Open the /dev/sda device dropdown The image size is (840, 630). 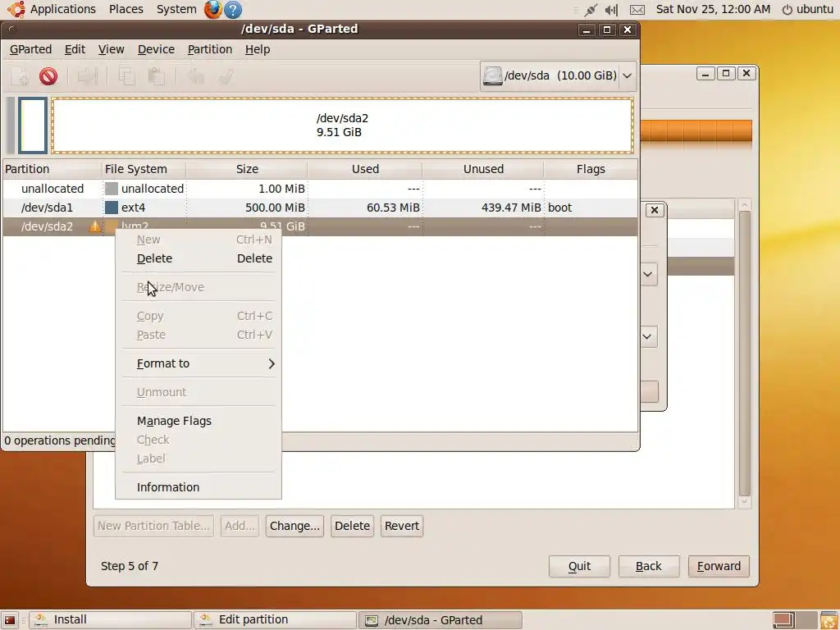click(x=558, y=75)
